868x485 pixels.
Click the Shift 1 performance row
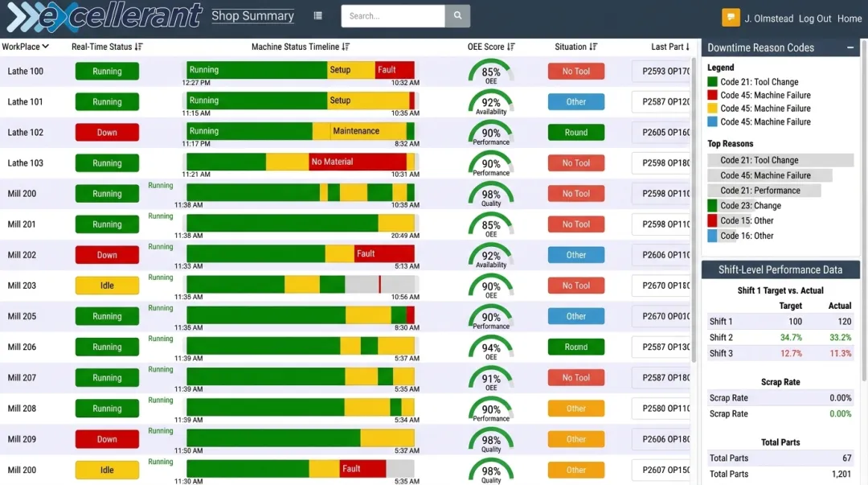780,322
